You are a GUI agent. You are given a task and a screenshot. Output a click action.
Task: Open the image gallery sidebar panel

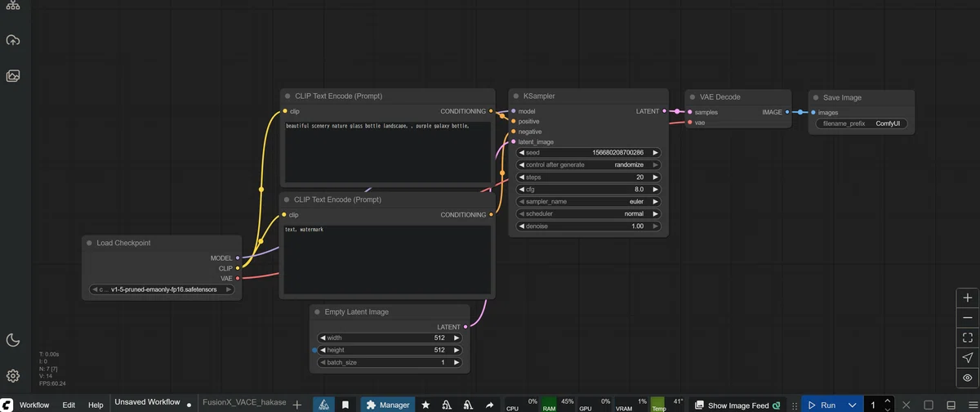(x=13, y=76)
